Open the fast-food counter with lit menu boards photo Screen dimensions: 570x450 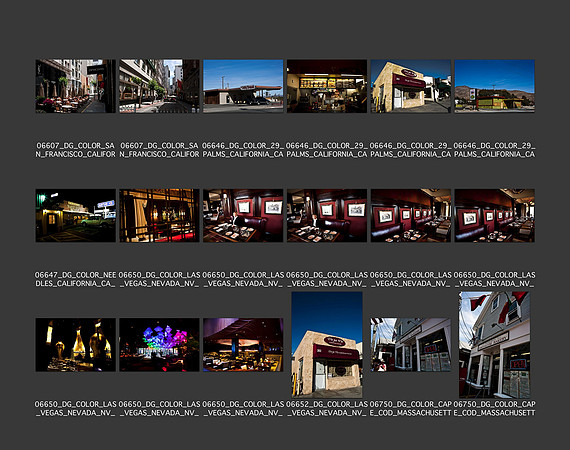tap(327, 86)
